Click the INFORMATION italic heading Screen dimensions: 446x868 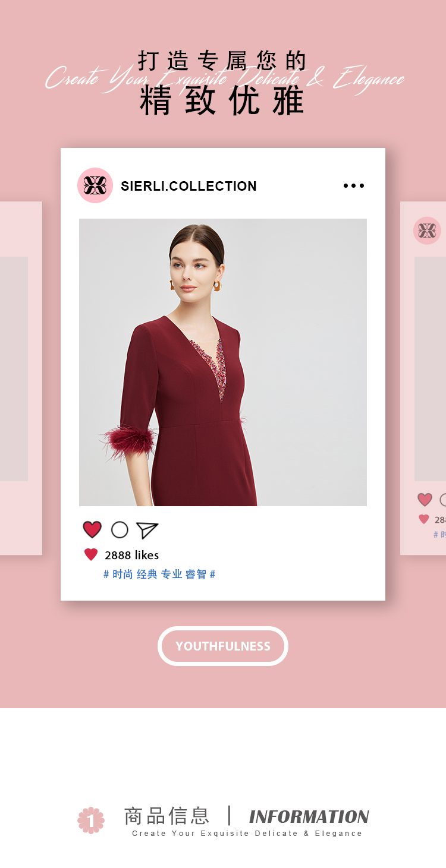click(x=309, y=816)
